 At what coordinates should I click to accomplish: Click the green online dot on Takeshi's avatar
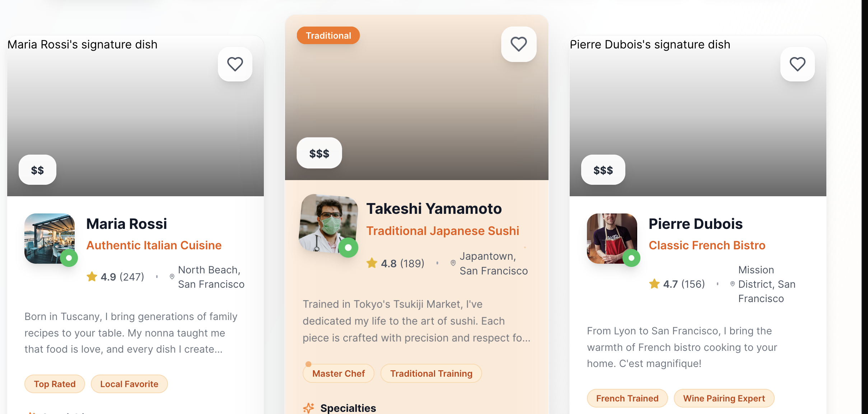348,248
